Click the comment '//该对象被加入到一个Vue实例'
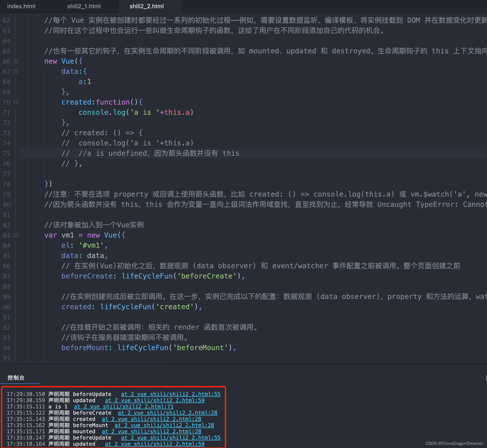 pyautogui.click(x=94, y=225)
